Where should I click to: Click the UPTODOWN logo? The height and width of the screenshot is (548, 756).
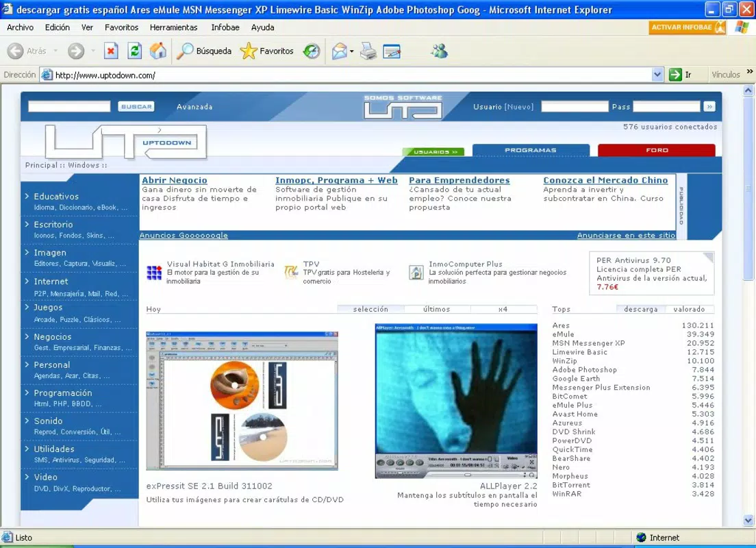coord(126,142)
